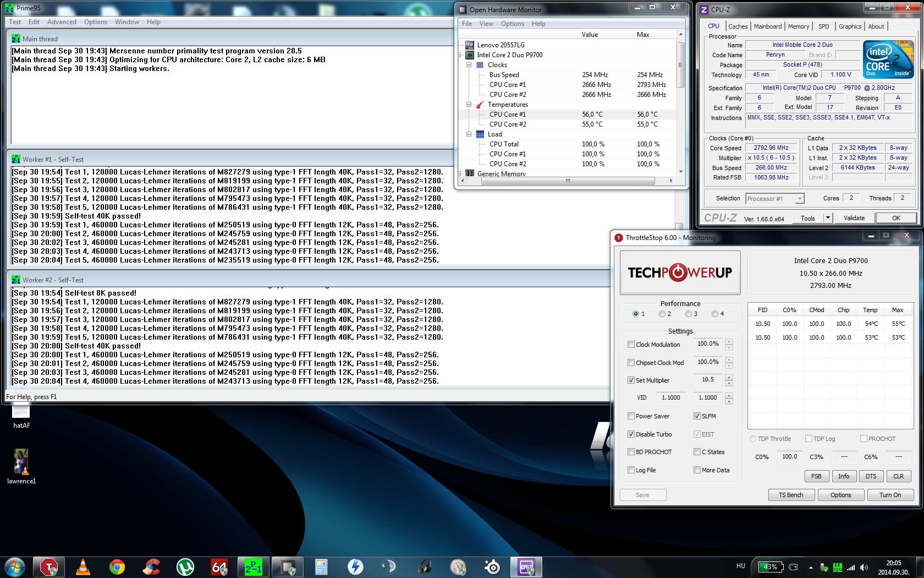Uncheck Disable Turbo checkbox
This screenshot has width=924, height=578.
(631, 434)
